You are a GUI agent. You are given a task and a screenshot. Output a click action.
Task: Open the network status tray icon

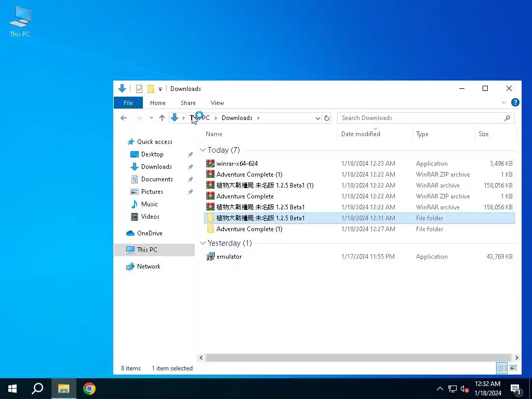[x=453, y=389]
